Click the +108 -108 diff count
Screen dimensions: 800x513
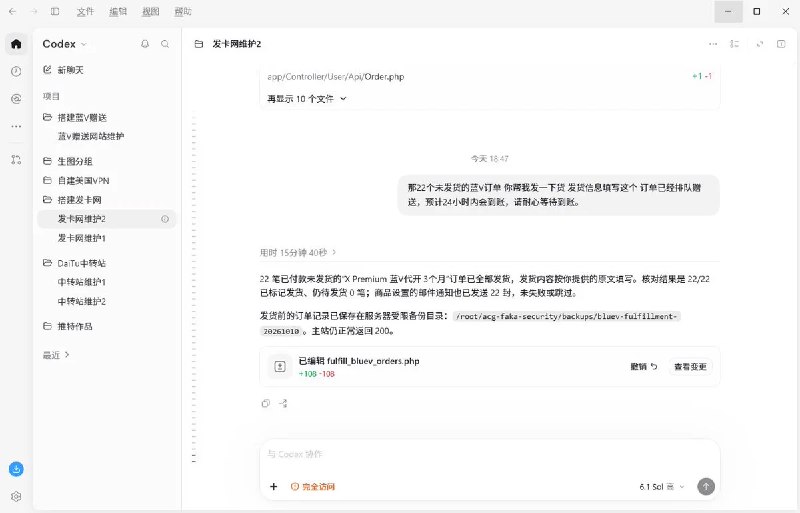click(316, 374)
